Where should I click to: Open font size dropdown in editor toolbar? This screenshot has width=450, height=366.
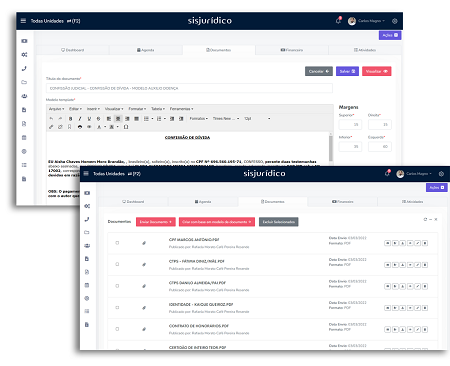[x=257, y=119]
